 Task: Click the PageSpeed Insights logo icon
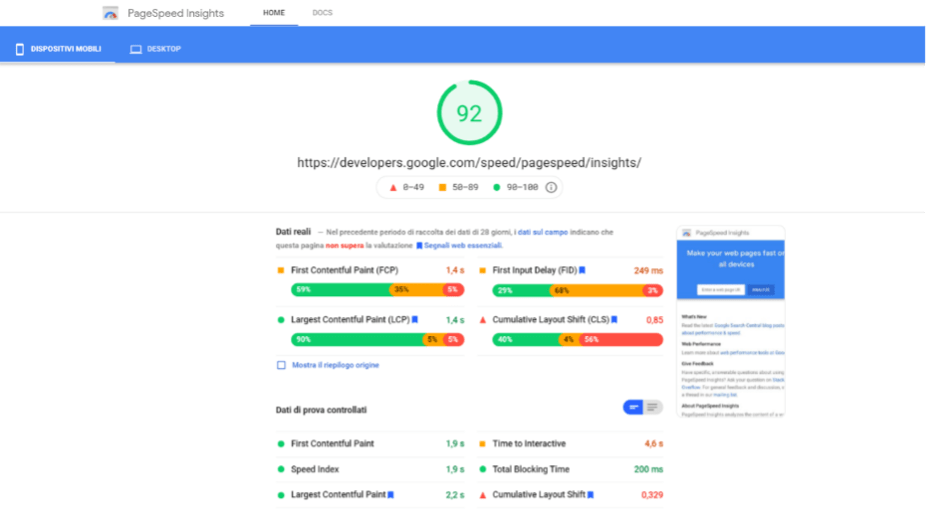pyautogui.click(x=110, y=13)
